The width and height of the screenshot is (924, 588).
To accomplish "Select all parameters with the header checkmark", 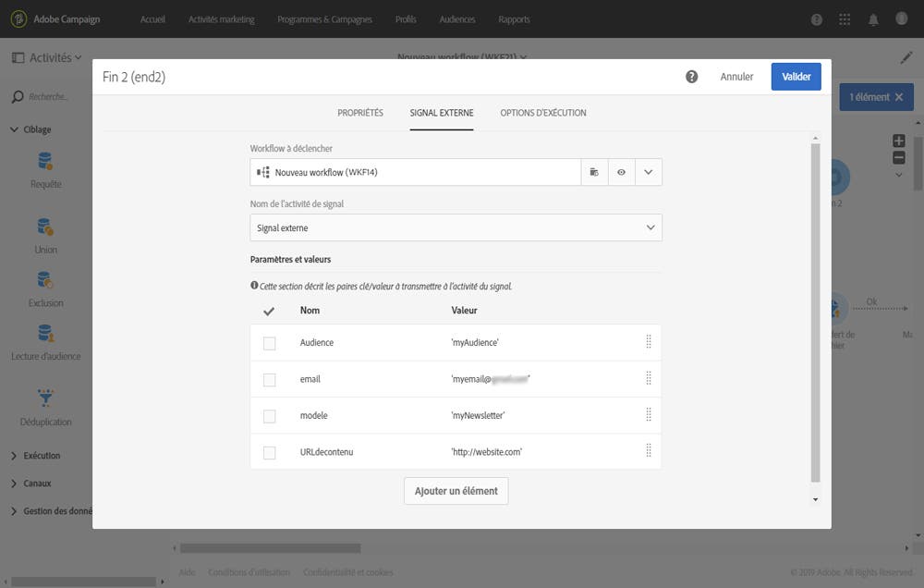I will click(x=269, y=311).
